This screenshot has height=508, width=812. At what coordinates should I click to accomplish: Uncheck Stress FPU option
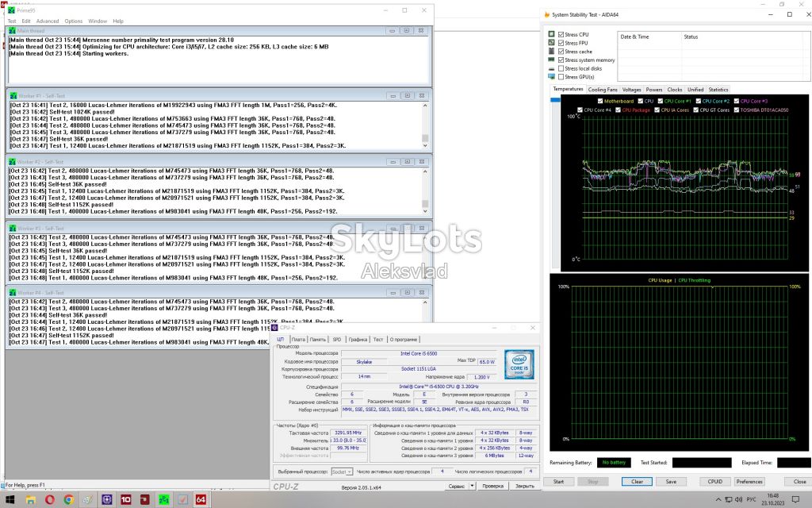click(x=561, y=43)
